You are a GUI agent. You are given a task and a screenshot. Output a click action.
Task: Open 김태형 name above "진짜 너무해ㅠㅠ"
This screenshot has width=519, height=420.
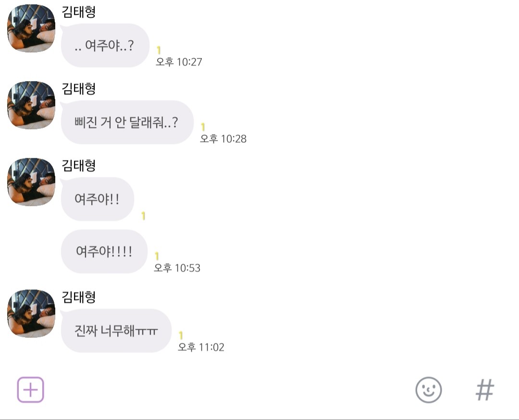pos(79,297)
